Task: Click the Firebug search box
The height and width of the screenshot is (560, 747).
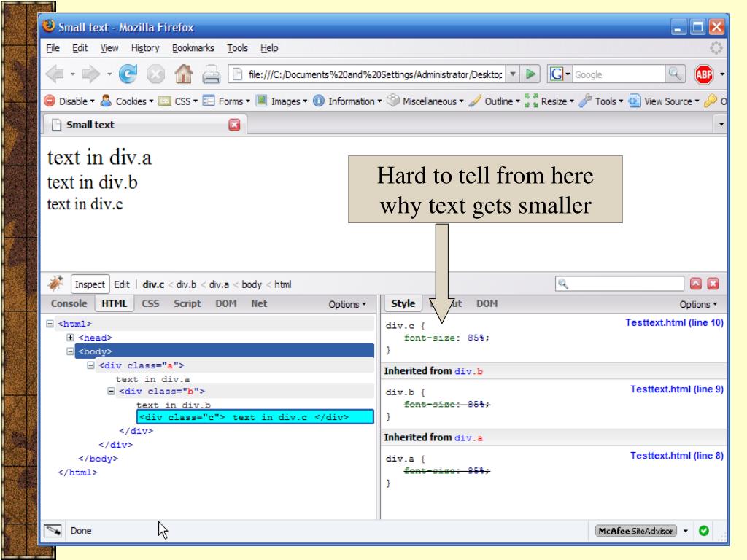Action: coord(619,284)
